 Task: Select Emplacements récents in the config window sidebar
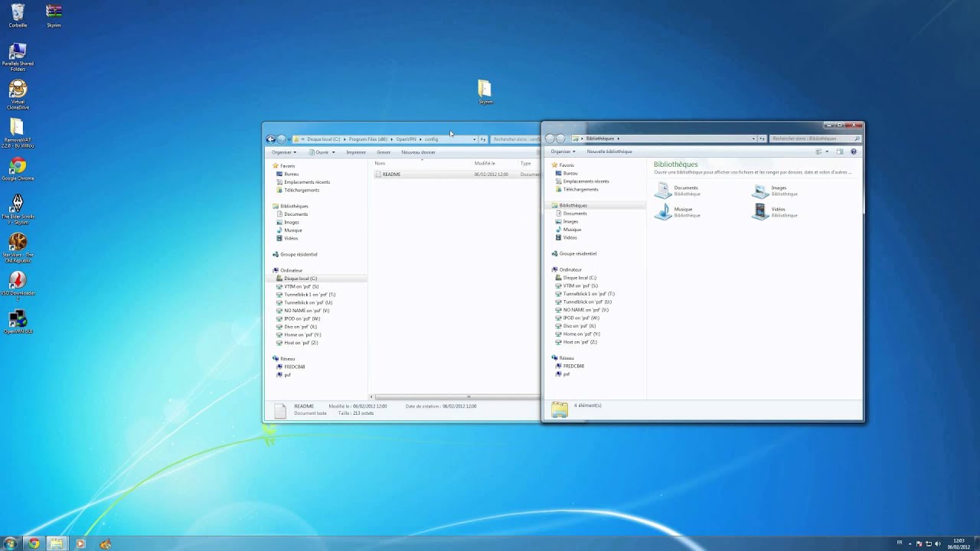point(303,182)
